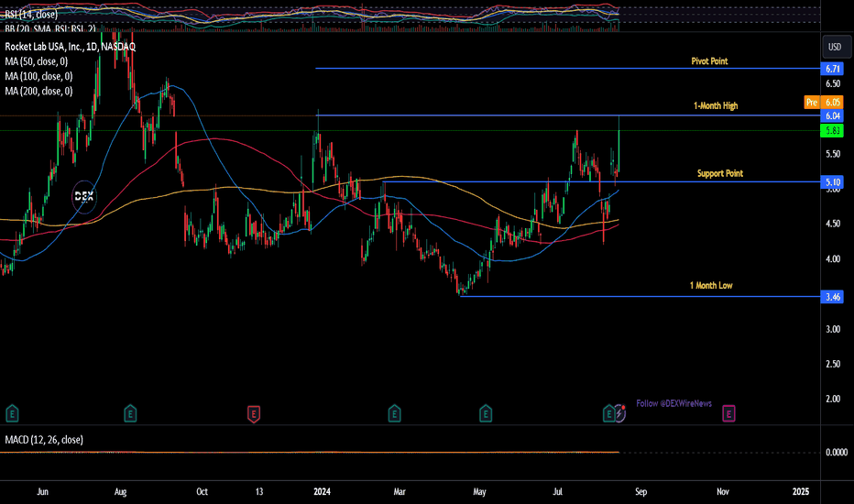Click the 3.46 low price label

pyautogui.click(x=832, y=297)
